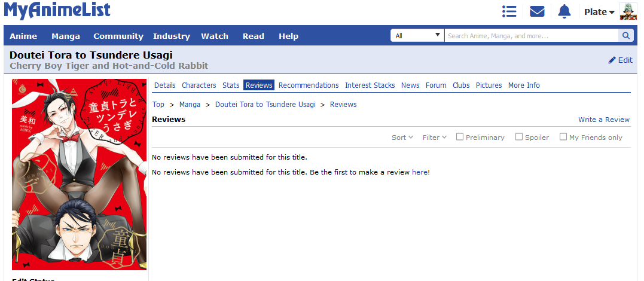This screenshot has height=281, width=644.
Task: Go to MyAnimeList home logo
Action: 57,11
